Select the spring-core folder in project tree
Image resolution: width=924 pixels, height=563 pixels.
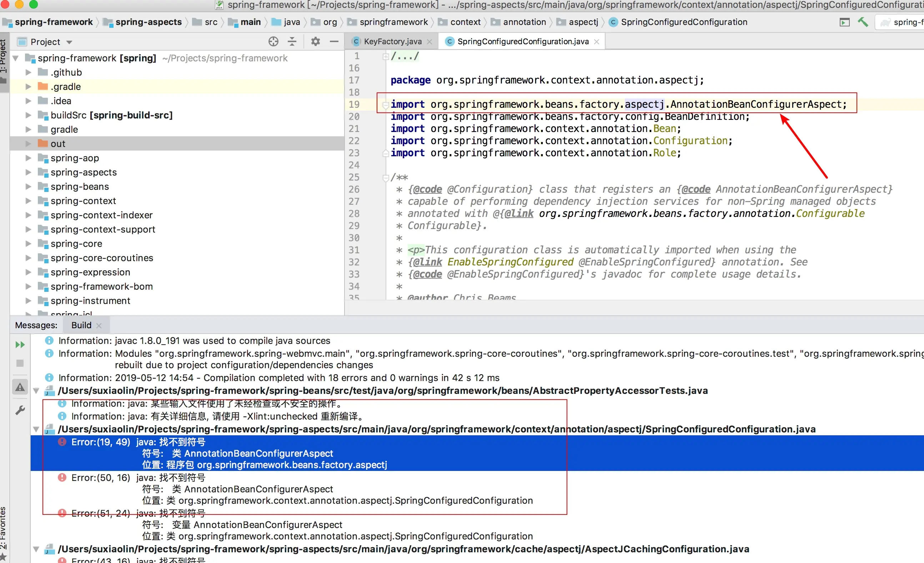[x=76, y=244]
